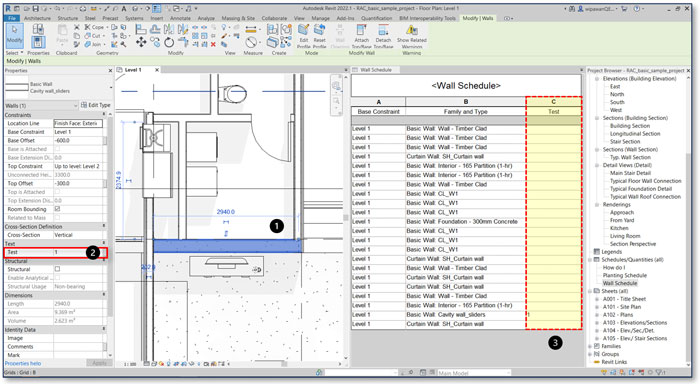Image resolution: width=700 pixels, height=384 pixels.
Task: Click the zoom navigation bar icon in Level 1 view
Action: coord(336,101)
